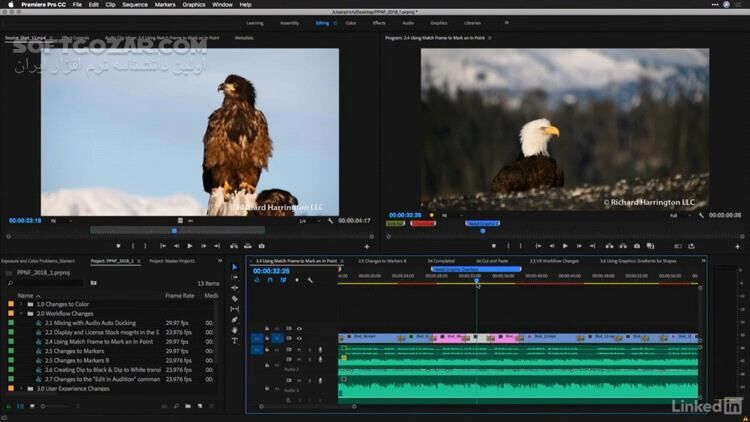This screenshot has width=750, height=422.
Task: Open the Graphics menu
Action: [x=194, y=4]
